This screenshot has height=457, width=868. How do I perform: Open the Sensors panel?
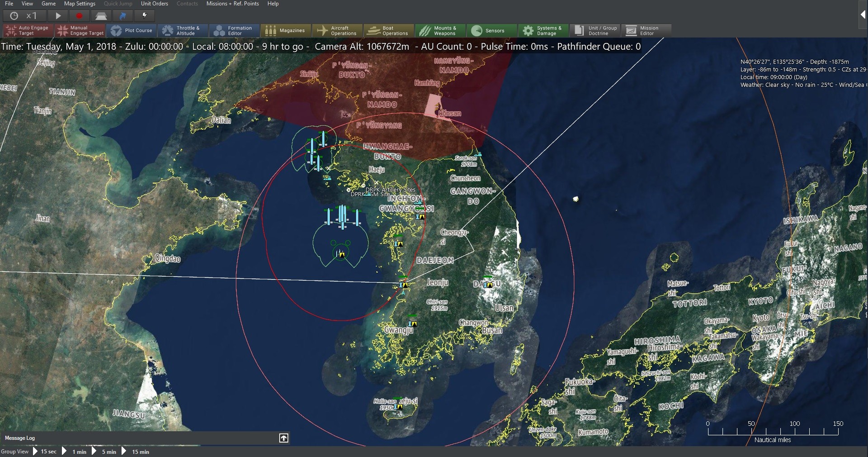click(x=491, y=30)
